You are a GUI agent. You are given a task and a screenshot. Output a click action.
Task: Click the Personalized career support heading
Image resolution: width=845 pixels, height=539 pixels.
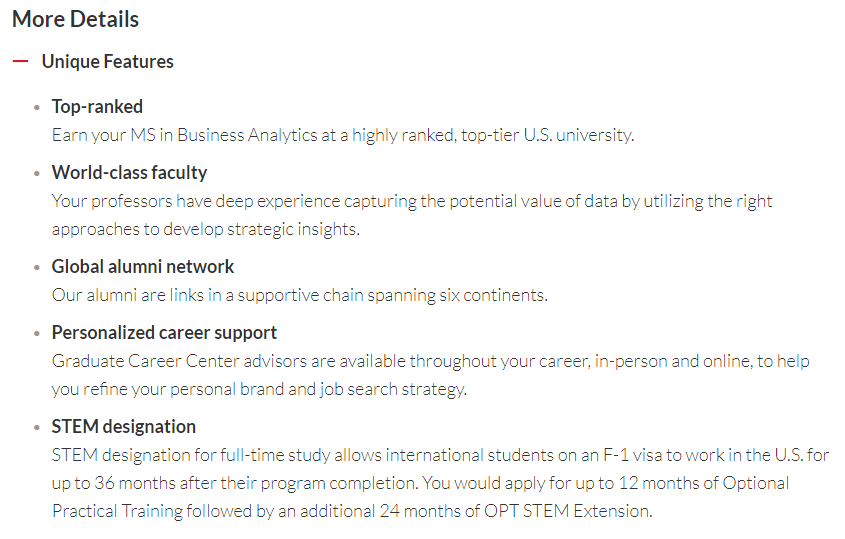(164, 333)
